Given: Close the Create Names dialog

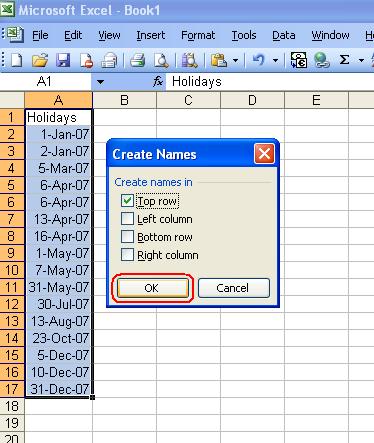Looking at the screenshot, I should pyautogui.click(x=264, y=154).
